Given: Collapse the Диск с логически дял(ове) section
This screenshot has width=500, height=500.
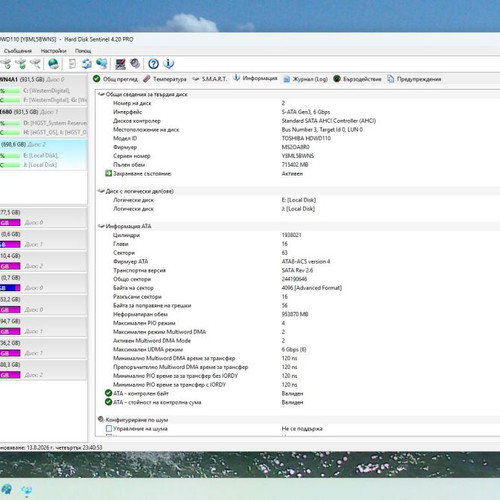Looking at the screenshot, I should (x=101, y=191).
